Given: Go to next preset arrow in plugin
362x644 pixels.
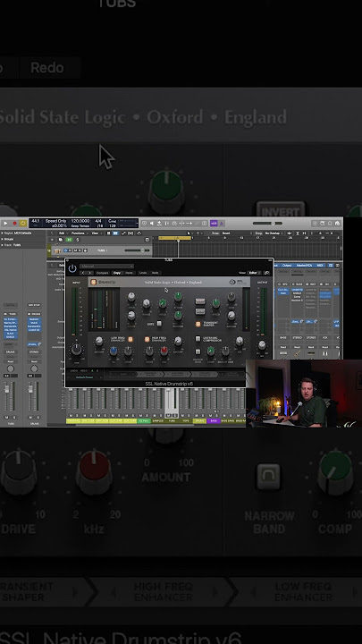Looking at the screenshot, I should (90, 273).
